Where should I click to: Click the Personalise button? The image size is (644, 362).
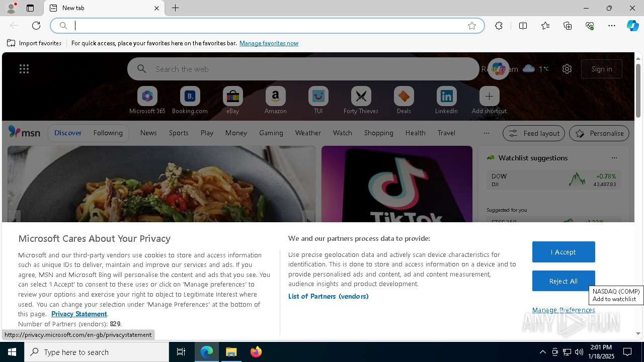599,133
